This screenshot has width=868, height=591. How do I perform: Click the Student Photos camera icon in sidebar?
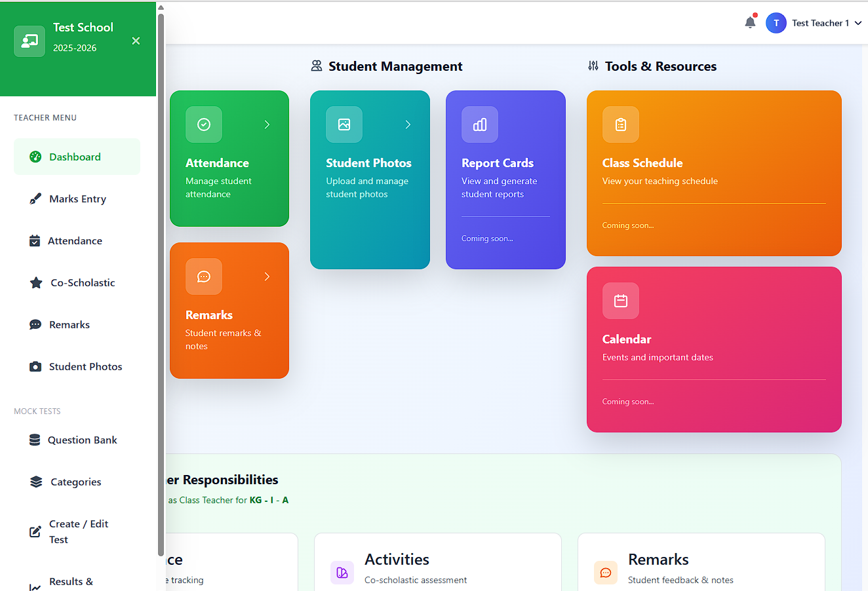click(35, 366)
